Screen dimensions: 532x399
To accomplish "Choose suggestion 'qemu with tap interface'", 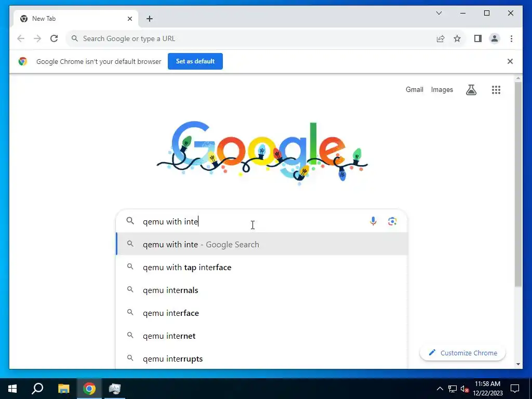I will click(x=262, y=268).
